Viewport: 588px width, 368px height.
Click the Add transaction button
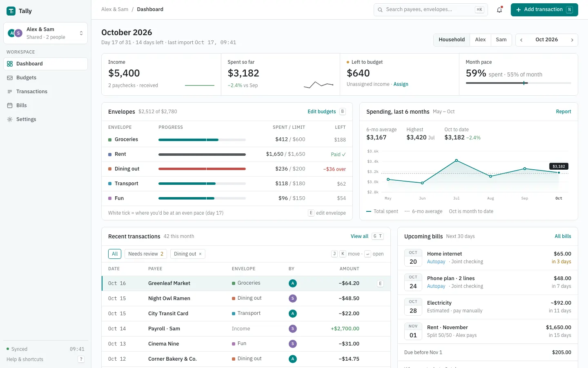[x=544, y=10]
